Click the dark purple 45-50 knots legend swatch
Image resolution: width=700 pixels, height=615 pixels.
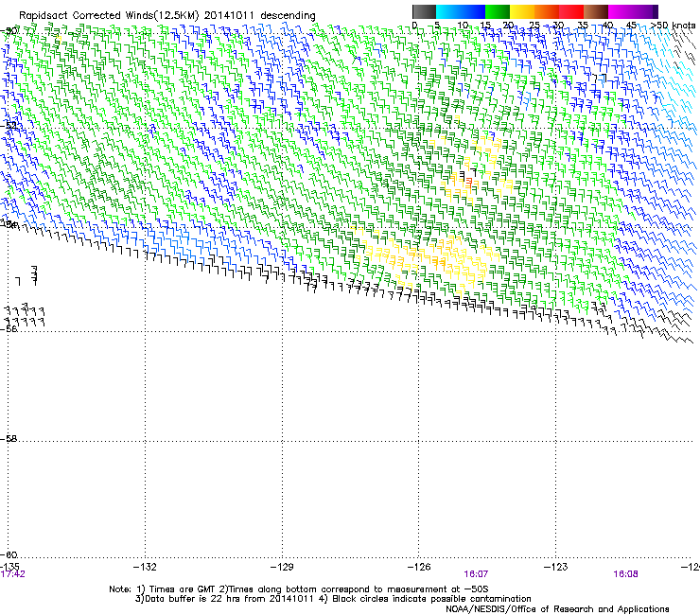point(645,11)
